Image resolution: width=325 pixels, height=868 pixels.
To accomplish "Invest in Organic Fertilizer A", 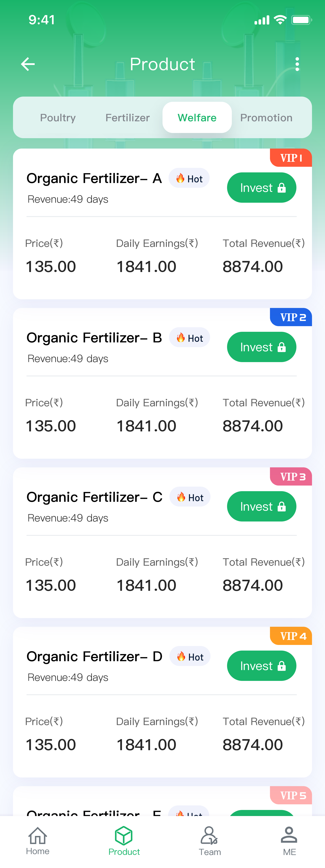I will click(x=262, y=188).
